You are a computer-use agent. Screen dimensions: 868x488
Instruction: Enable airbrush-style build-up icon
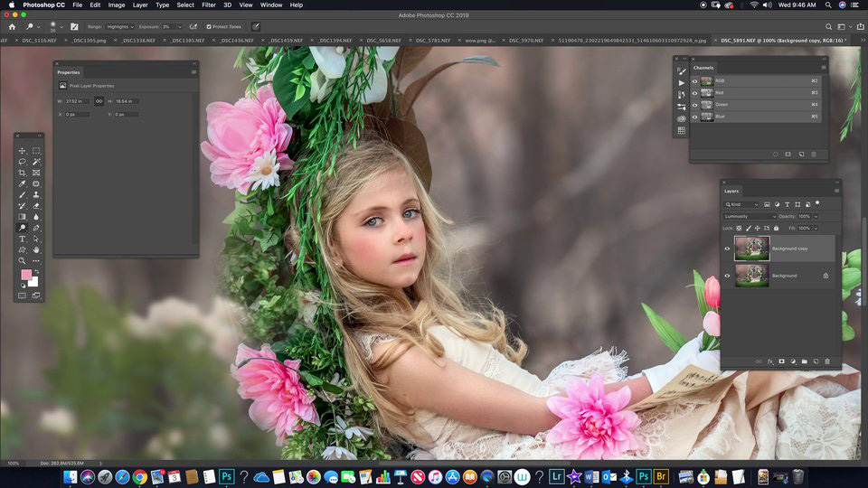[193, 26]
